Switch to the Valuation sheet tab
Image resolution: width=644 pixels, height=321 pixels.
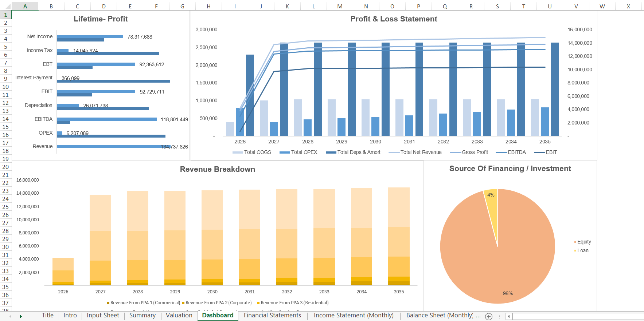(179, 316)
